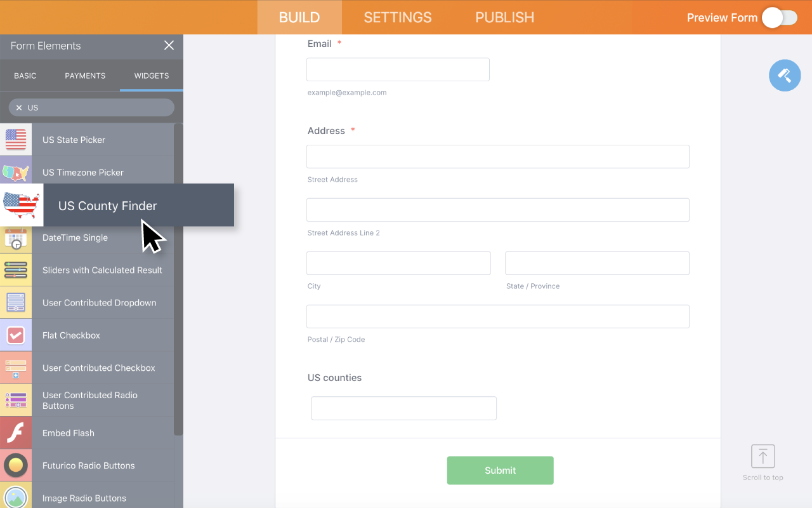
Task: Click the Scroll to top caption
Action: [x=763, y=478]
